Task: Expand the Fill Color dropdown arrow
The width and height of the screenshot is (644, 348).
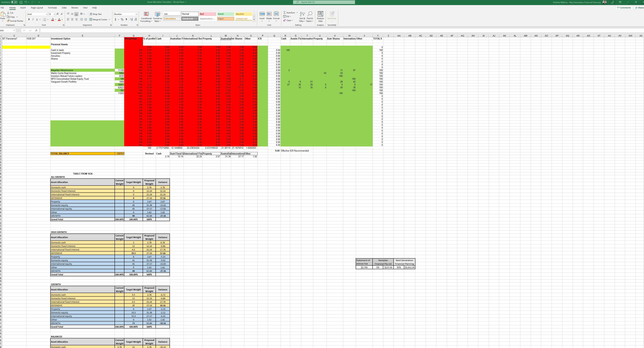Action: (x=55, y=19)
